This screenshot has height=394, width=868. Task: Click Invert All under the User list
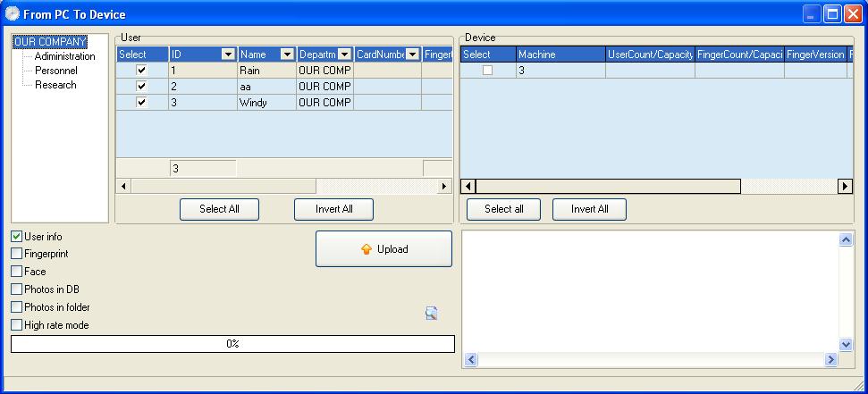(333, 209)
